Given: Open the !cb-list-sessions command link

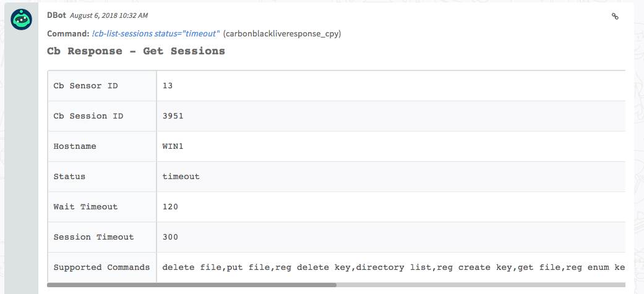Looking at the screenshot, I should click(x=156, y=33).
